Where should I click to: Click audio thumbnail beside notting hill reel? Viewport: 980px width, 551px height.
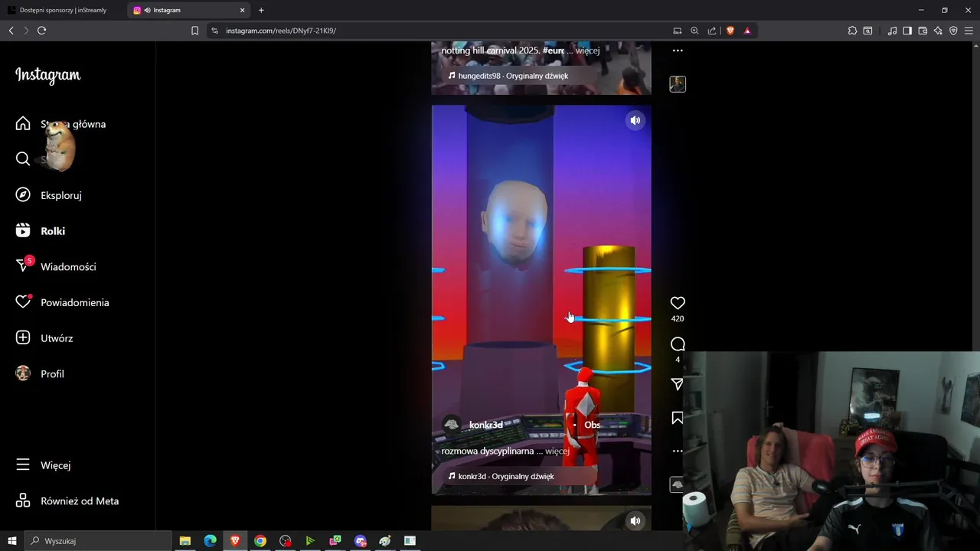tap(678, 84)
